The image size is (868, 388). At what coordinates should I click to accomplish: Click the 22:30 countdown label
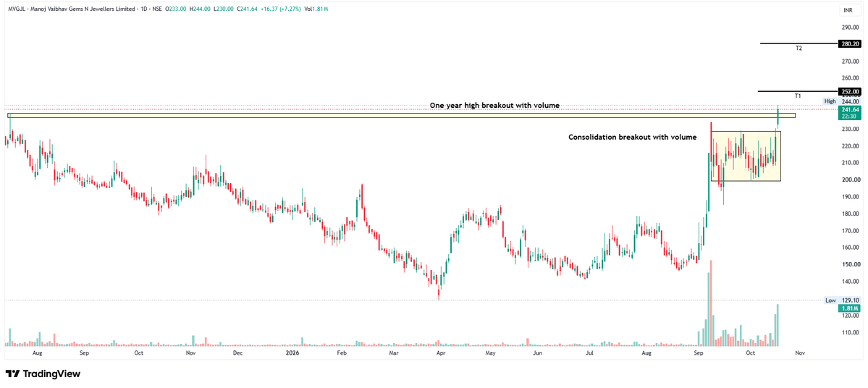point(851,117)
